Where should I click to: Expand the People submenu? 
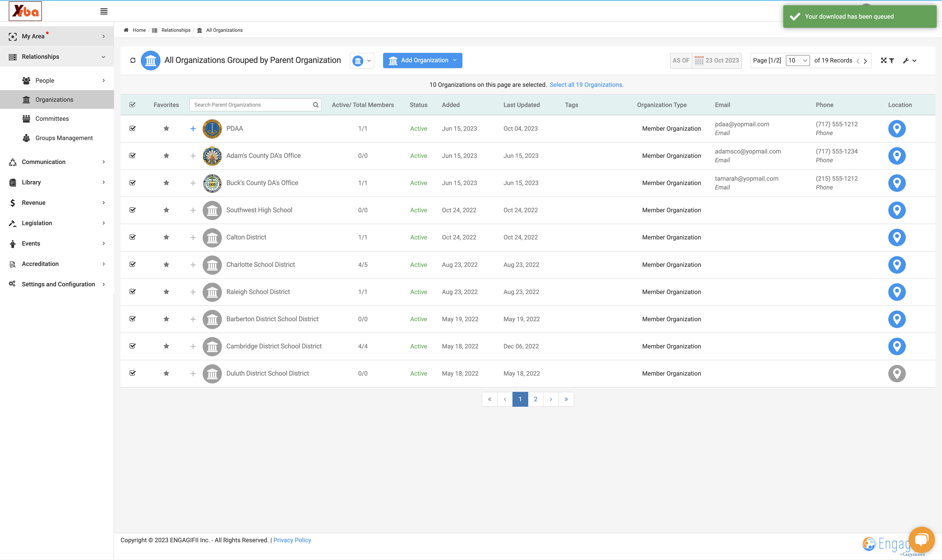click(x=57, y=80)
